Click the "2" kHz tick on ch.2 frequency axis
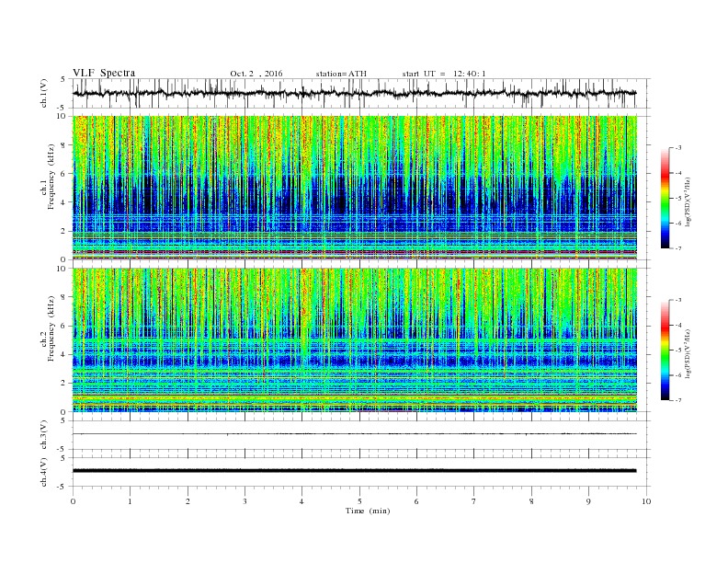This screenshot has height=563, width=728. pyautogui.click(x=64, y=384)
